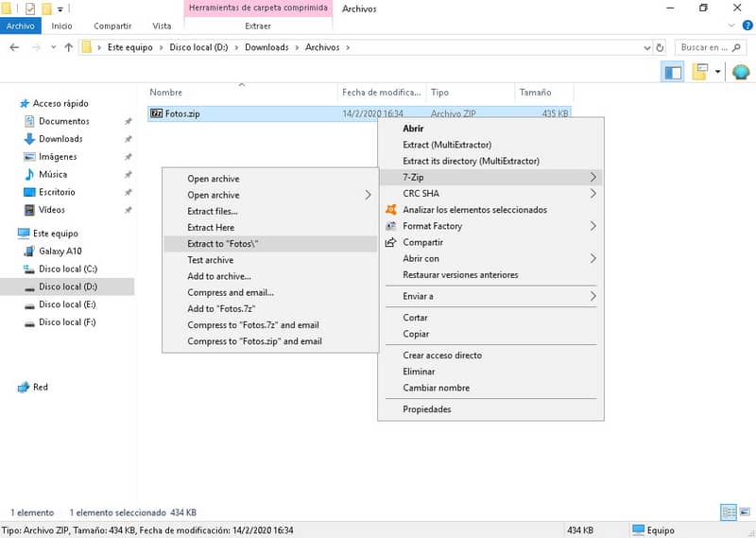The height and width of the screenshot is (538, 756).
Task: Choose Propiedades from the context menu
Action: (x=426, y=409)
